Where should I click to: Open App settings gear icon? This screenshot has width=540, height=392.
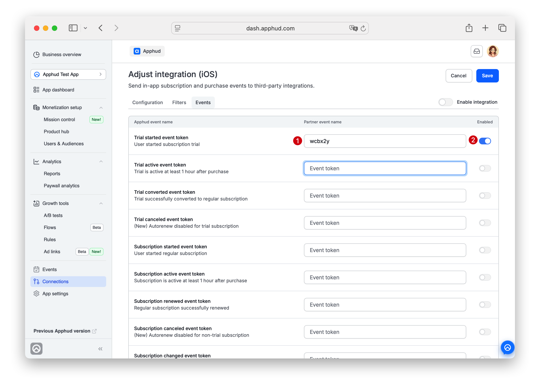tap(36, 294)
